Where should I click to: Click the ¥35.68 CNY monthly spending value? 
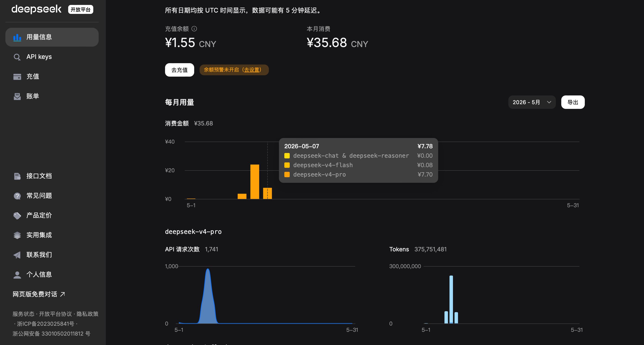pos(337,43)
